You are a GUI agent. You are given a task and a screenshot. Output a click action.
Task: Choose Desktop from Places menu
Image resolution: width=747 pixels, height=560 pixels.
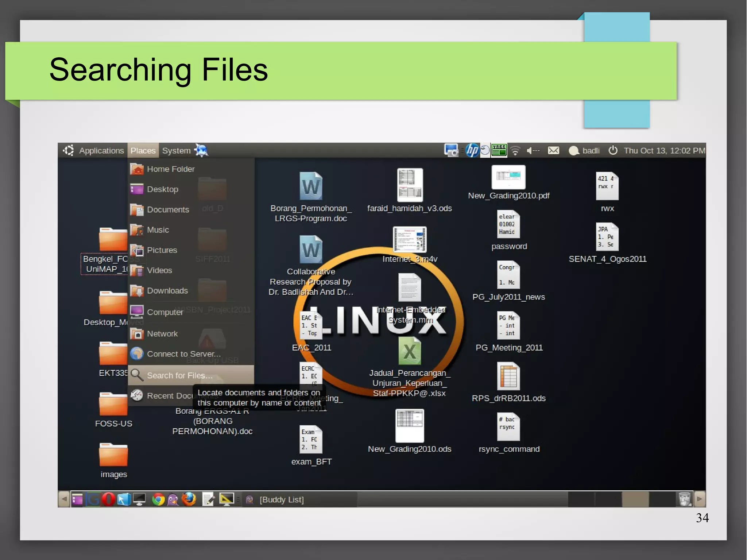[191, 189]
